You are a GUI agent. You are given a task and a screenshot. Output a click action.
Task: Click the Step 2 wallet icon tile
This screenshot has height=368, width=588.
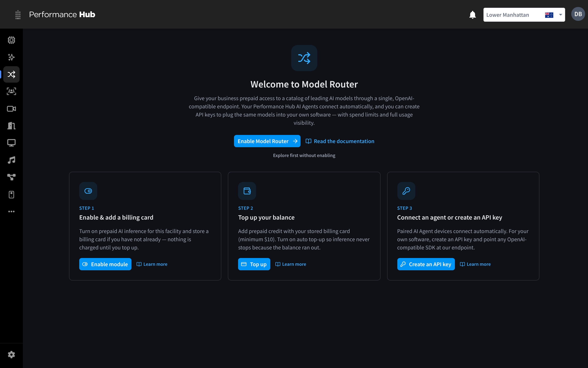247,191
